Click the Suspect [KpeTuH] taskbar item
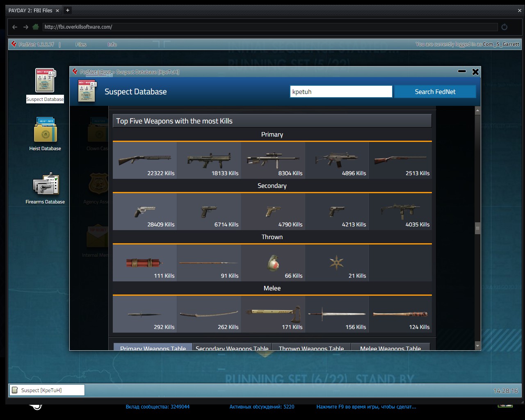Screen dimensions: 525x420 pyautogui.click(x=47, y=390)
